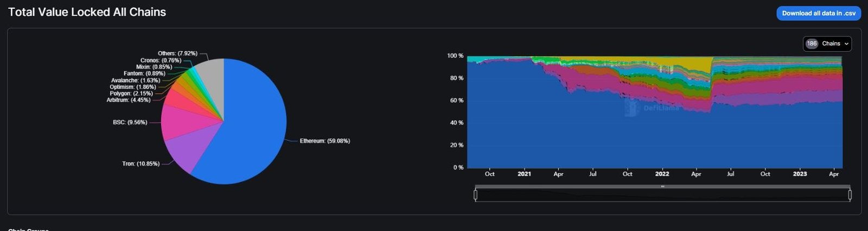Click the Mixin: (0.85%) label
Image resolution: width=868 pixels, height=231 pixels.
click(x=154, y=67)
